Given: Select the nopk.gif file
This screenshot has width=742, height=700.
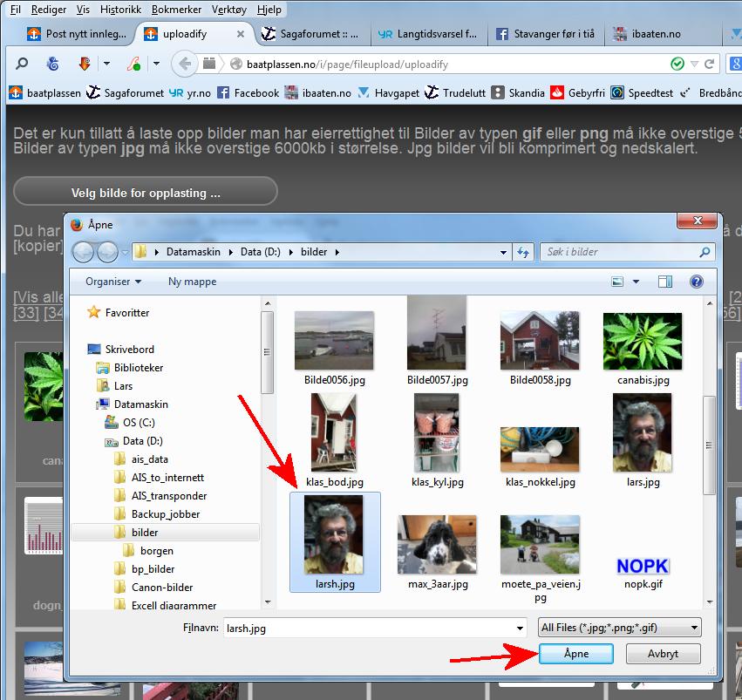Looking at the screenshot, I should click(643, 567).
